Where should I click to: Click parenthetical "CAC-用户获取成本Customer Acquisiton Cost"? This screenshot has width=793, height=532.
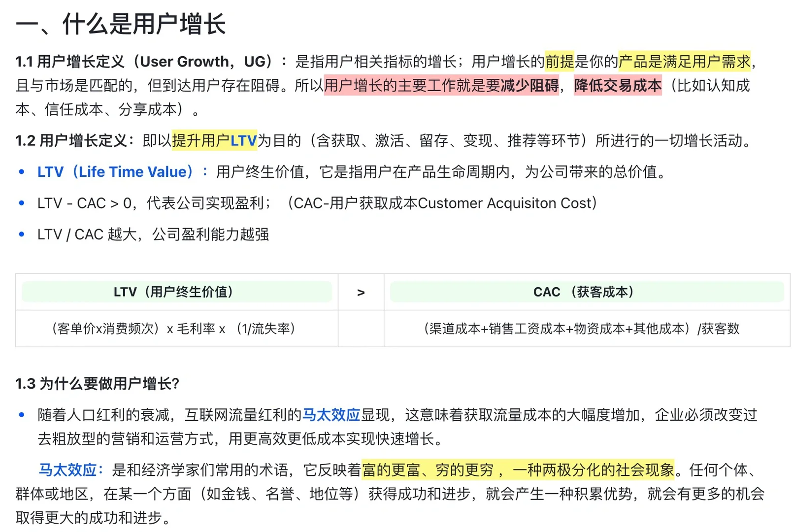442,203
